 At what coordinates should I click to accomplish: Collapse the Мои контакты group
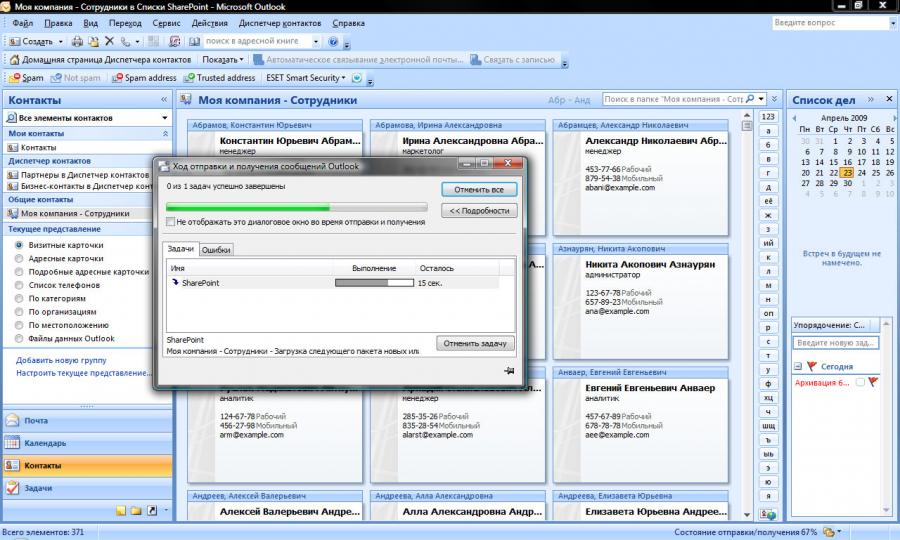pyautogui.click(x=165, y=133)
